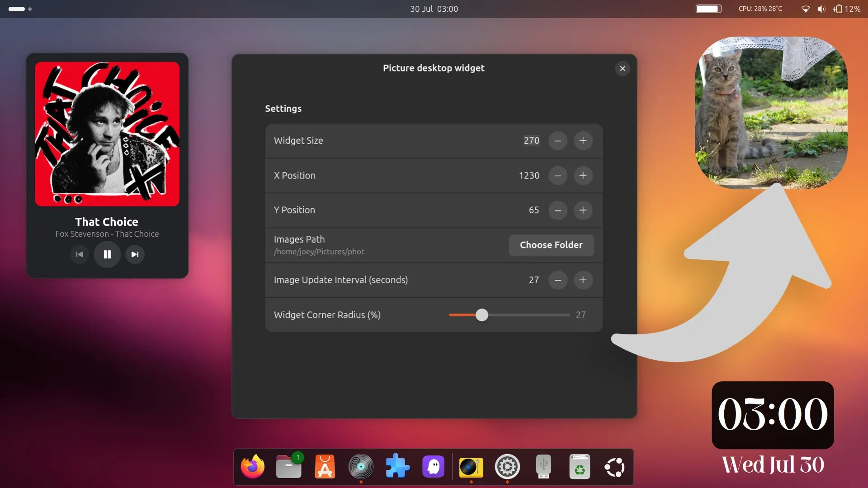868x488 pixels.
Task: Open Firefox from the dock
Action: pos(252,467)
